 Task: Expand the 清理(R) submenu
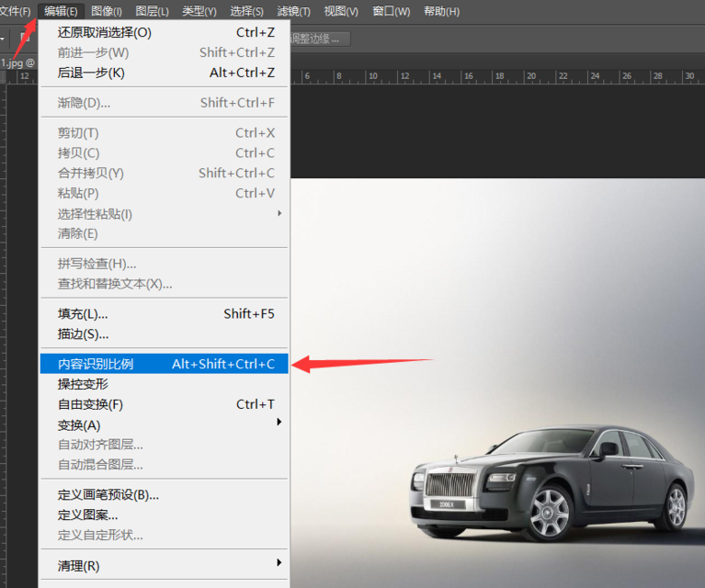tap(79, 566)
